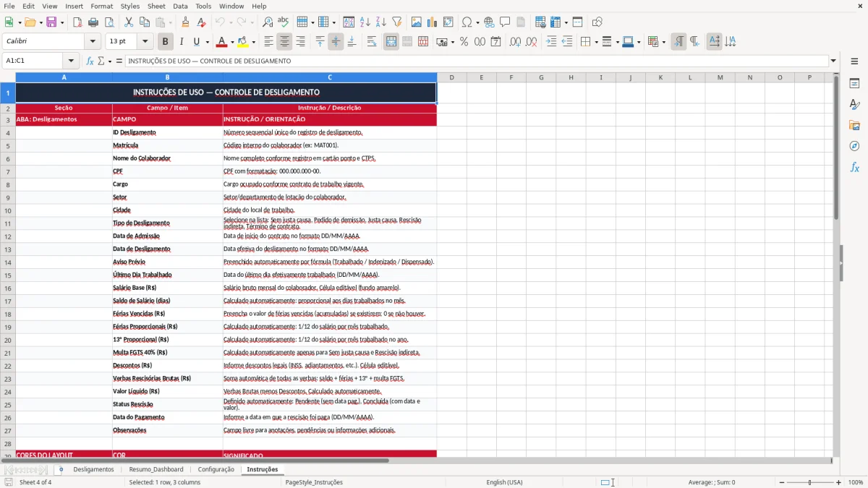
Task: Toggle Underline formatting
Action: tap(197, 42)
